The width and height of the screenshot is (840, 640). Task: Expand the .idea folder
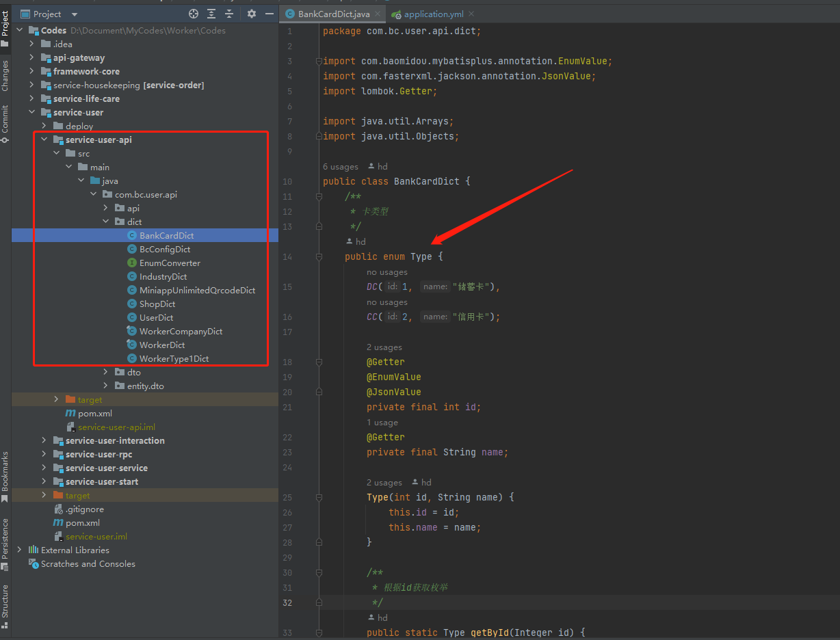coord(31,44)
